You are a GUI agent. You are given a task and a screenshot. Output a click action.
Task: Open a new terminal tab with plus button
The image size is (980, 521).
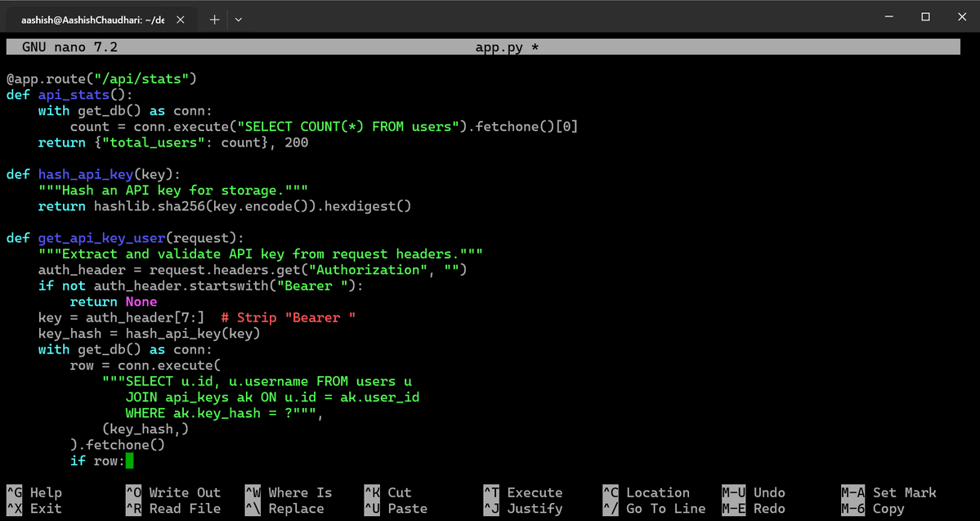click(x=214, y=20)
